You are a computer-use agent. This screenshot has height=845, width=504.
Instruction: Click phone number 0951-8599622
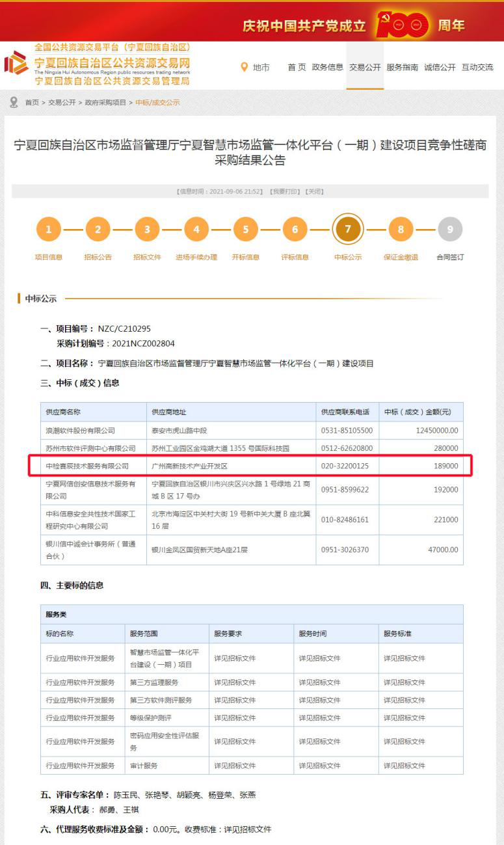click(x=345, y=490)
